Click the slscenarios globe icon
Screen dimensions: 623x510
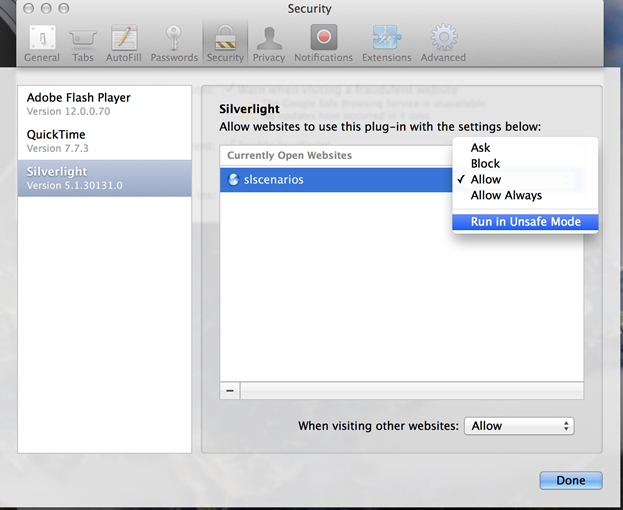[233, 180]
